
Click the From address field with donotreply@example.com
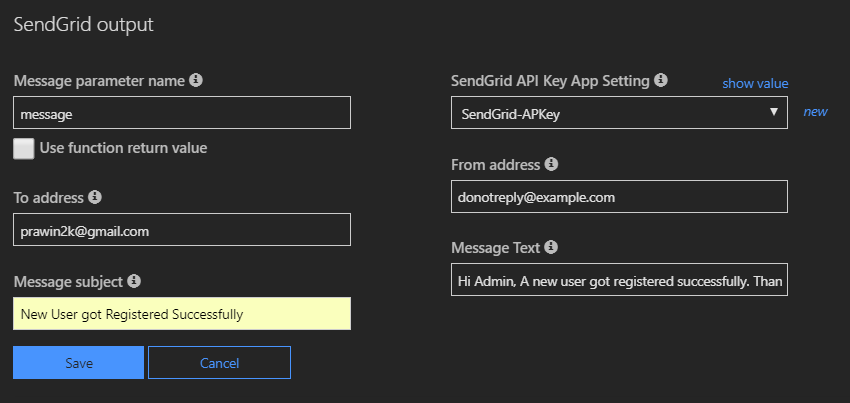[619, 196]
